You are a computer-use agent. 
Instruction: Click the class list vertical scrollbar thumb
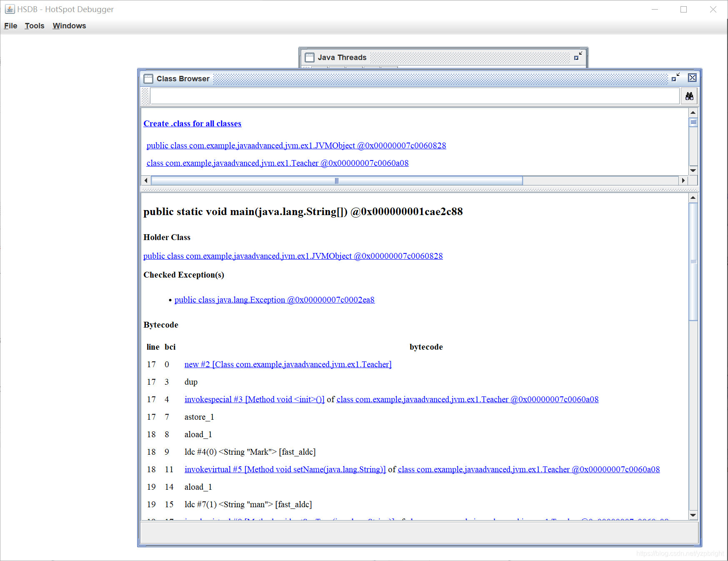693,123
